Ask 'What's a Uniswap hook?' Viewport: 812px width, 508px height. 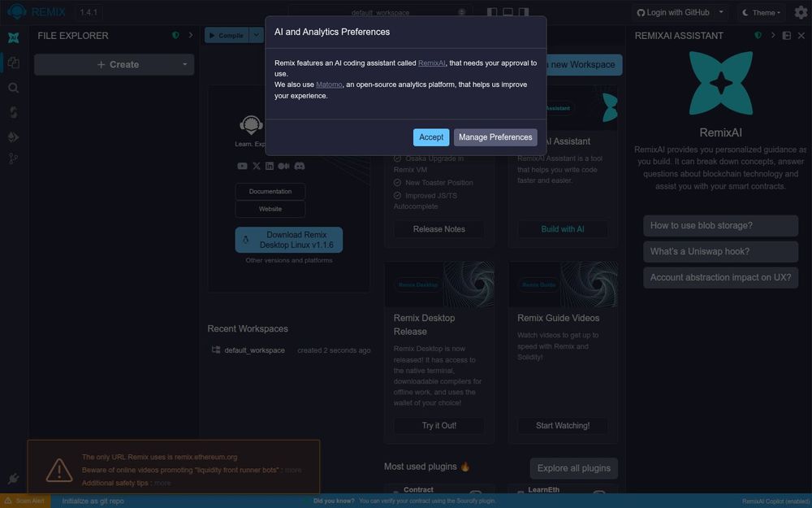coord(720,251)
